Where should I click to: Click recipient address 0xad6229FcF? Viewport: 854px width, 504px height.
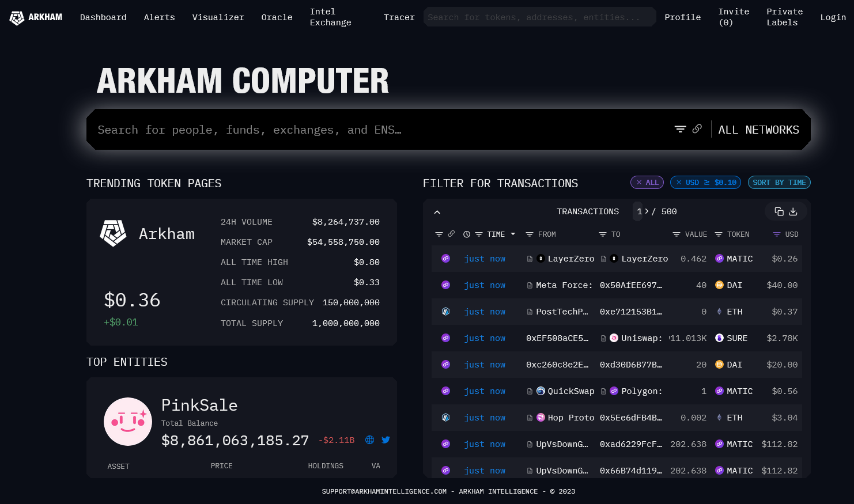[x=631, y=444]
